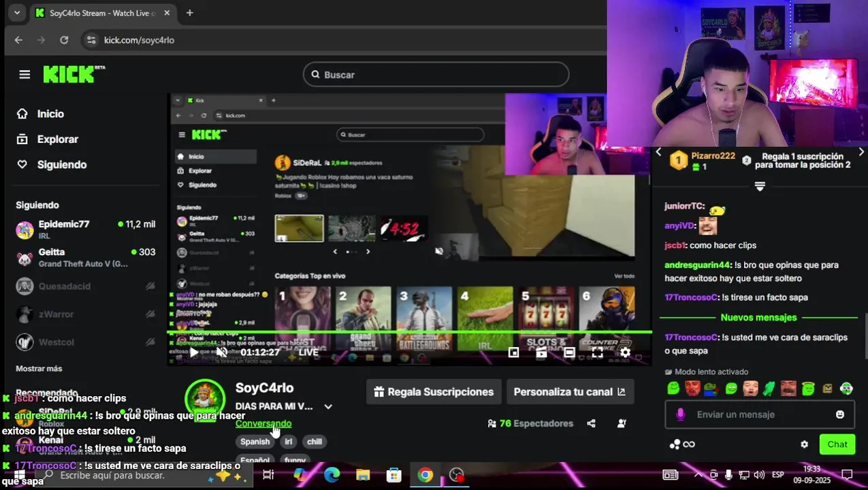This screenshot has height=490, width=868.
Task: Click SoyC4rlo channel avatar
Action: pos(205,399)
